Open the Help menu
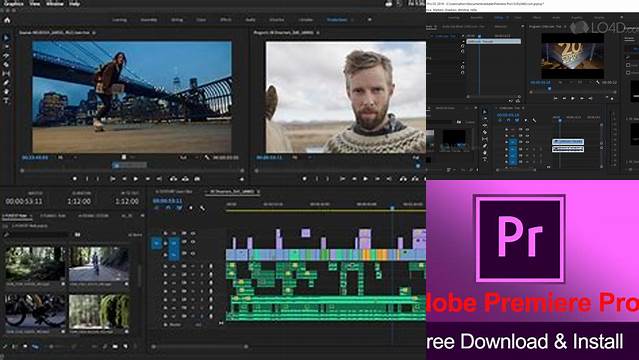Viewport: 639px width, 360px height. (x=75, y=4)
